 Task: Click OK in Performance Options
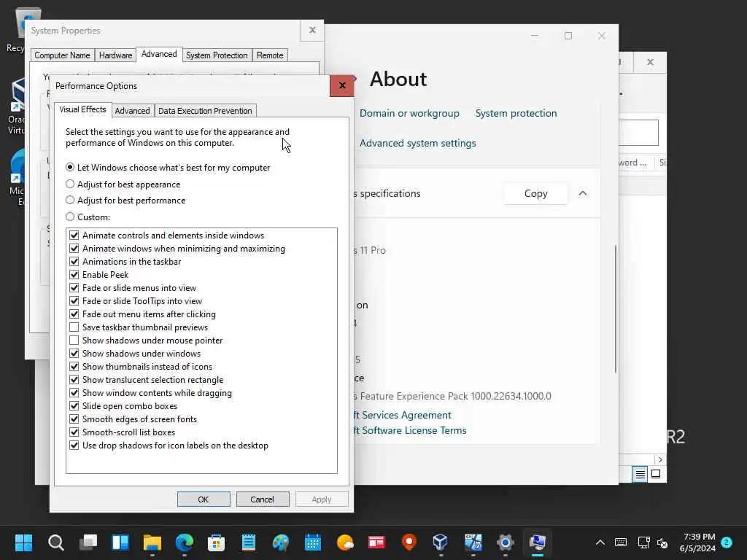coord(204,499)
